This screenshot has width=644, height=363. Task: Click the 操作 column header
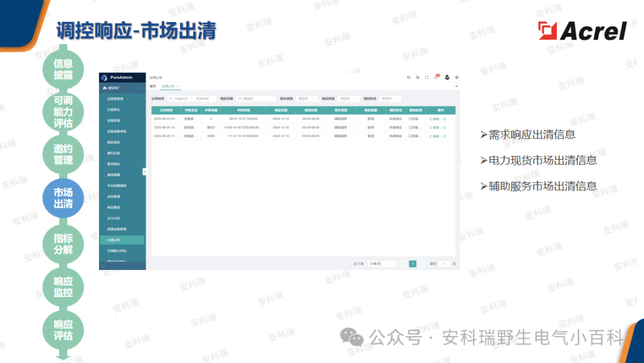[x=441, y=110]
